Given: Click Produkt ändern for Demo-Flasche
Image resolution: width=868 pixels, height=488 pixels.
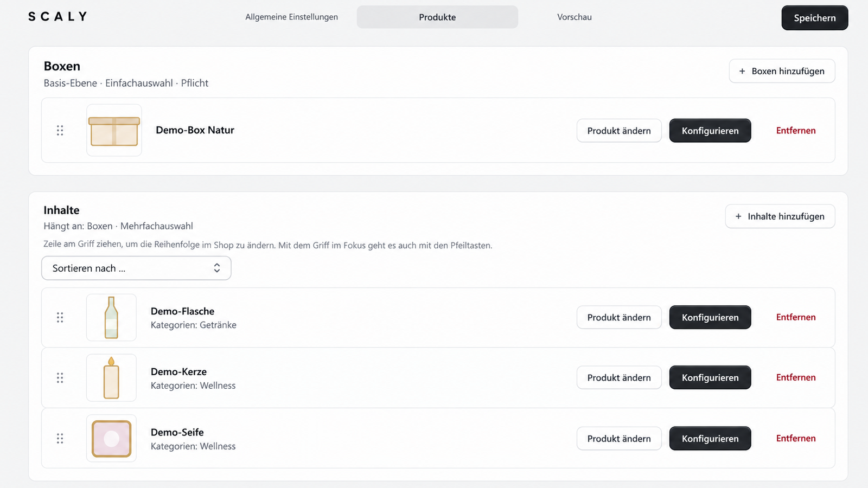Looking at the screenshot, I should (619, 317).
